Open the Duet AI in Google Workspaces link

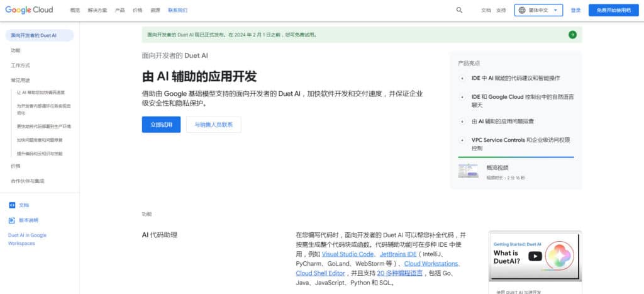click(x=27, y=239)
